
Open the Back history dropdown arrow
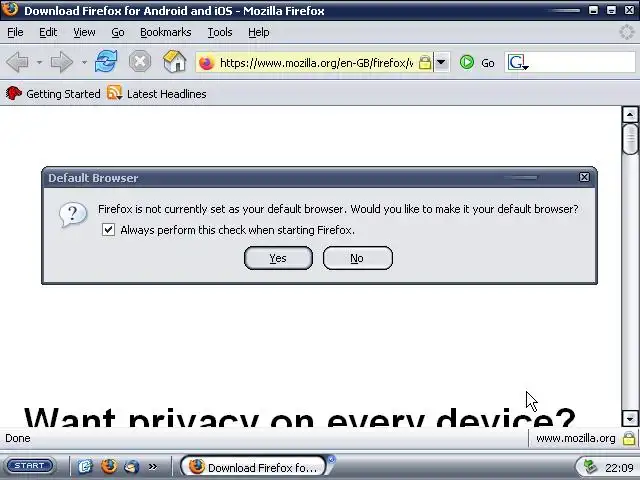click(x=39, y=62)
